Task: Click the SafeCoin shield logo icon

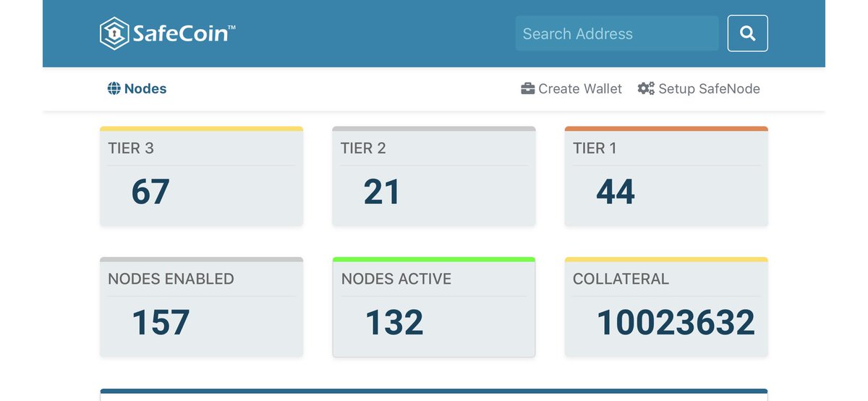Action: (114, 33)
